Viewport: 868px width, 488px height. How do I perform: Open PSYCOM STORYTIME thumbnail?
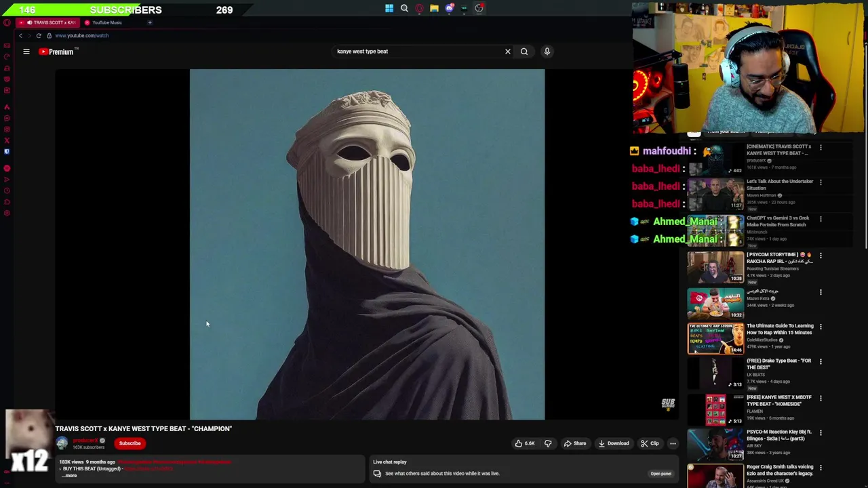(715, 267)
